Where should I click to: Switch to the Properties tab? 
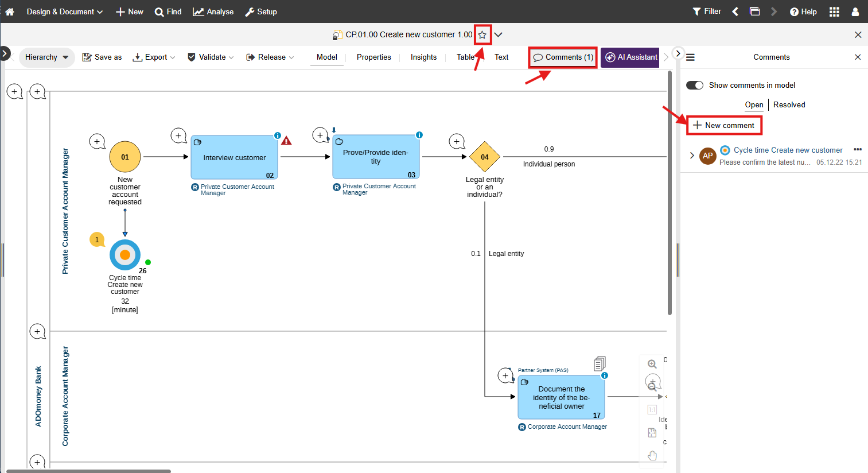373,57
